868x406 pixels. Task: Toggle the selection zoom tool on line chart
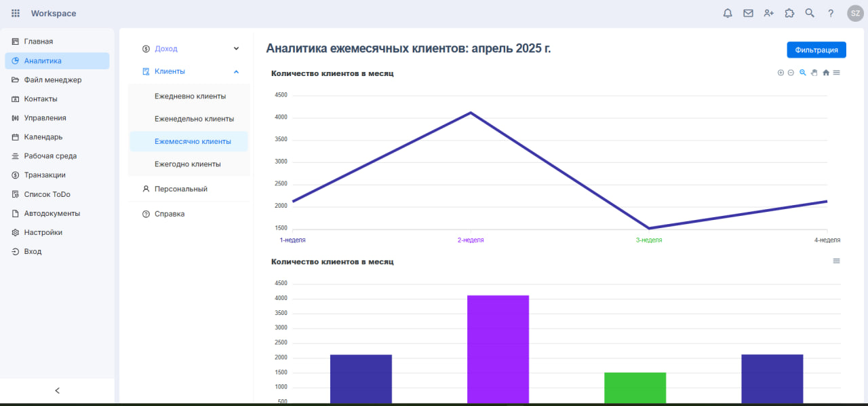point(803,73)
